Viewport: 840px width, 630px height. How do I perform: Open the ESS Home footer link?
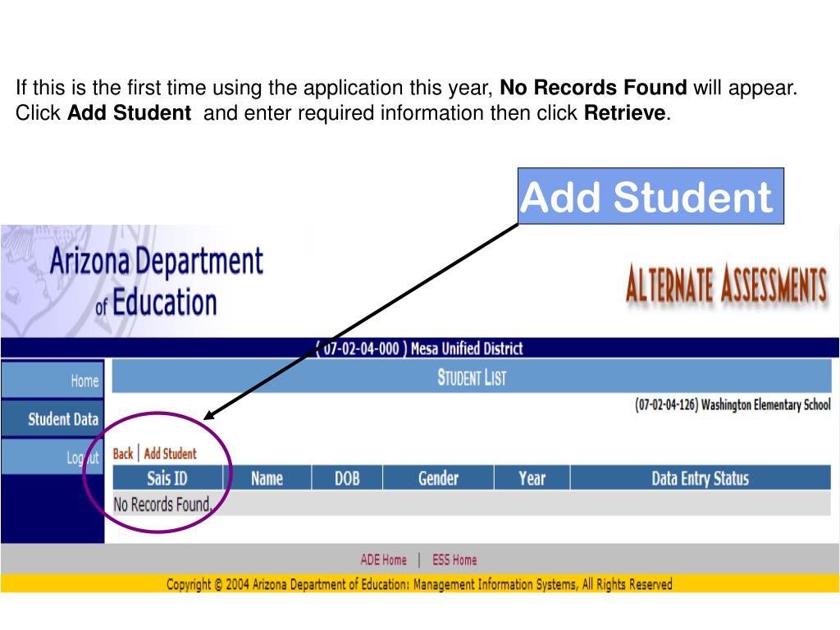point(454,559)
